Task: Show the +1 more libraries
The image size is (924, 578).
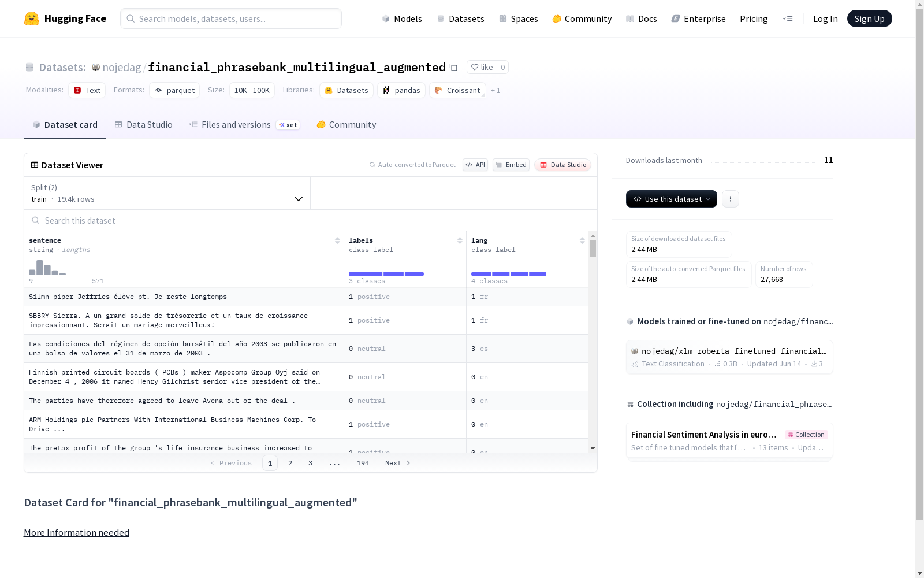Action: 495,90
